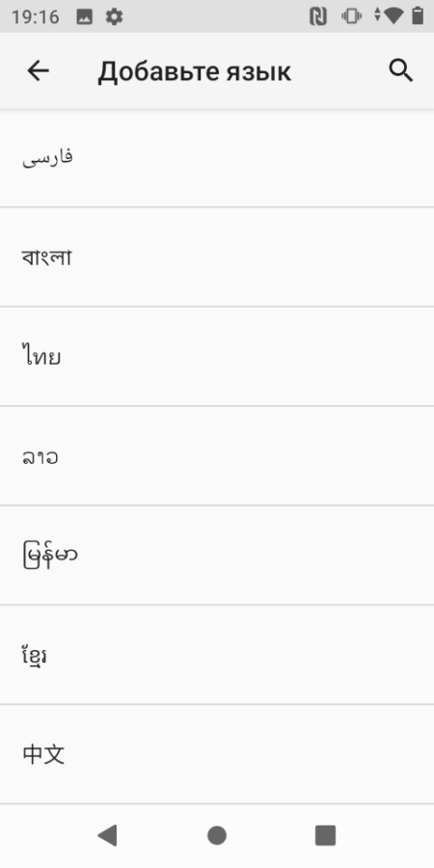The width and height of the screenshot is (434, 868).
Task: Pick the Khmer language ខ្មែរ
Action: [x=217, y=656]
